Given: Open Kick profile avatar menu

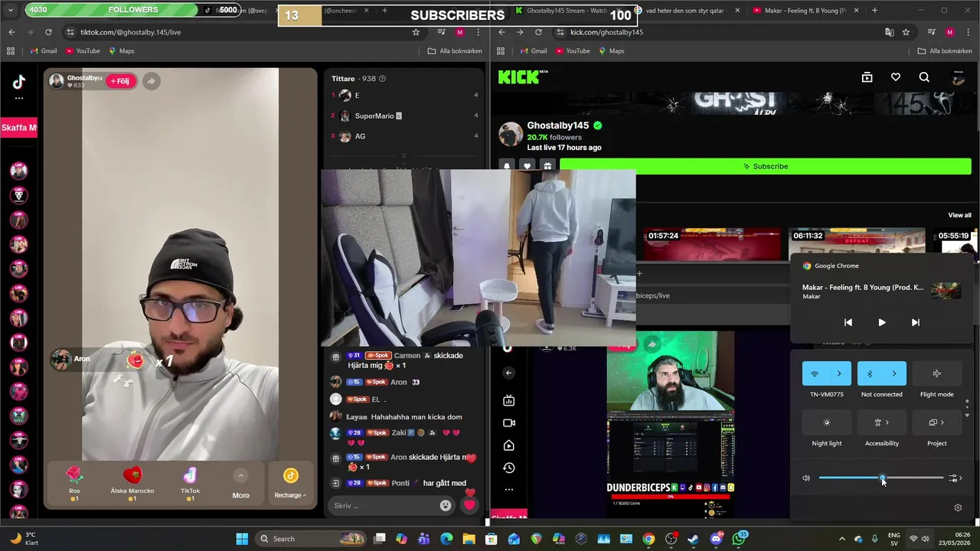Looking at the screenshot, I should (x=959, y=77).
